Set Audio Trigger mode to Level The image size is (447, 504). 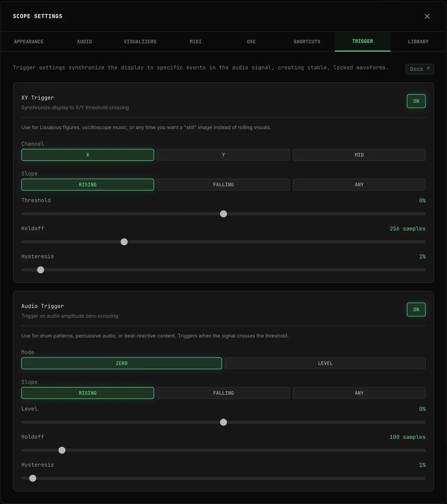(325, 363)
